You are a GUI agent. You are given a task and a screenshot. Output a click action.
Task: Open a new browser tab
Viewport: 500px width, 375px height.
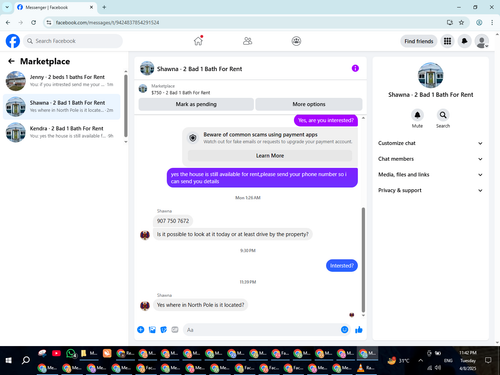104,7
